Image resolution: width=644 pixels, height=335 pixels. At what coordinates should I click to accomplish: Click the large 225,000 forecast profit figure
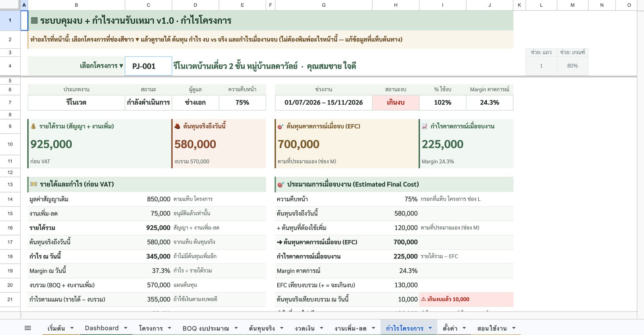(442, 144)
